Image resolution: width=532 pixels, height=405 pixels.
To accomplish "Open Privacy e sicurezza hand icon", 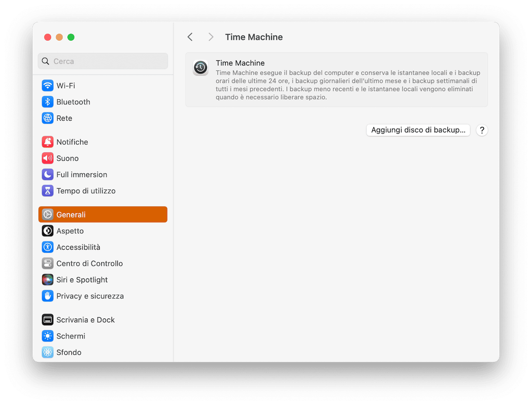I will (x=48, y=296).
